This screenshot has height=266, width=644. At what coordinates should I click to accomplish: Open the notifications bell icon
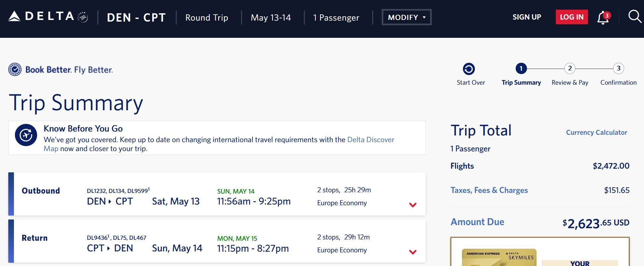pyautogui.click(x=604, y=18)
